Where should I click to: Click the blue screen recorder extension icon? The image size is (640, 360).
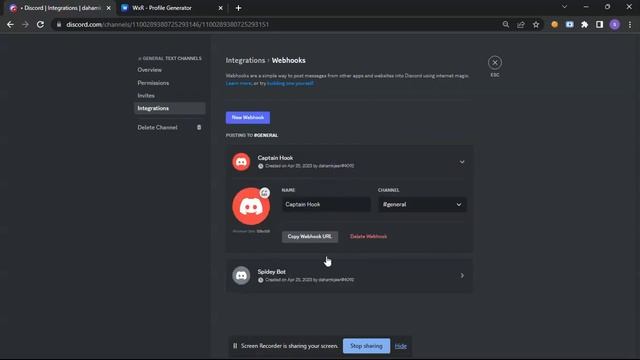569,24
